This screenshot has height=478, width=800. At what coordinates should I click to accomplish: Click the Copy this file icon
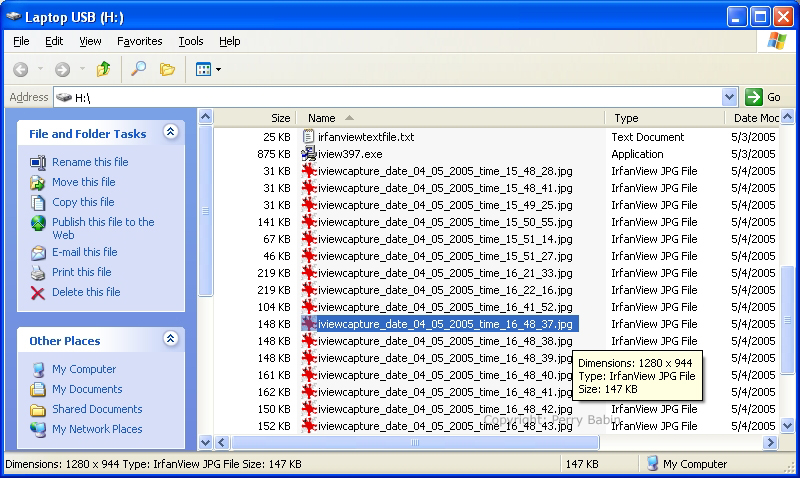tap(38, 203)
